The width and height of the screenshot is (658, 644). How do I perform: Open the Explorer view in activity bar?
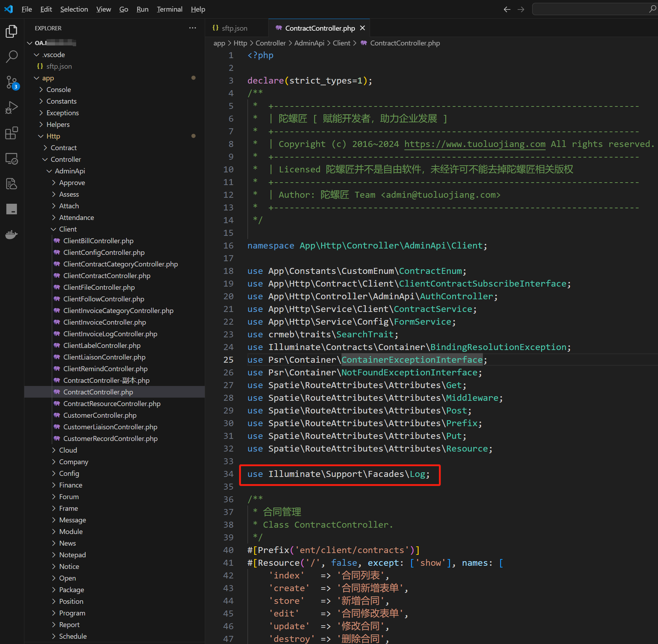12,31
